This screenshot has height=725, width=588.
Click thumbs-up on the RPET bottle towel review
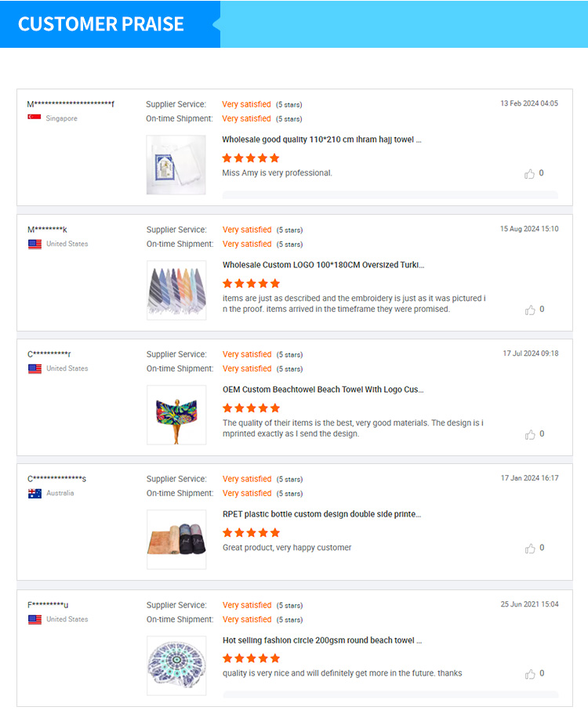click(530, 547)
